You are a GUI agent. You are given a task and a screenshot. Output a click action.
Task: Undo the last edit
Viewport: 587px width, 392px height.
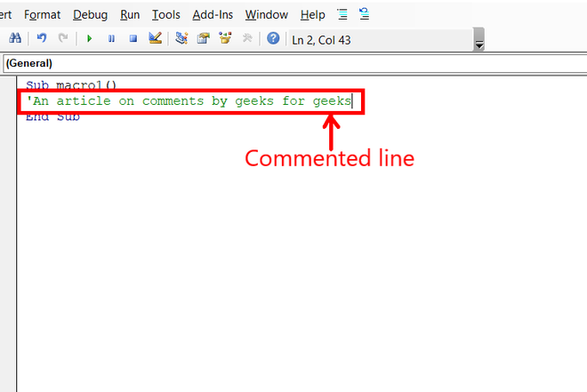pyautogui.click(x=42, y=38)
